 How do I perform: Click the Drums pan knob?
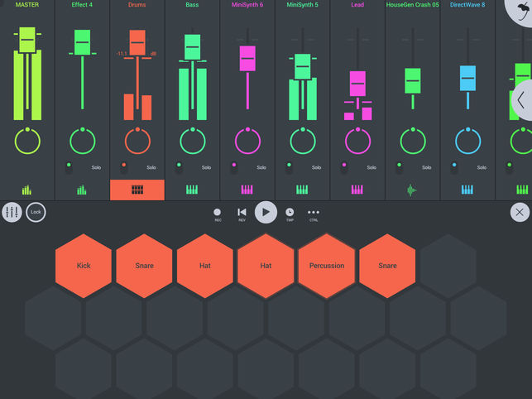[137, 141]
